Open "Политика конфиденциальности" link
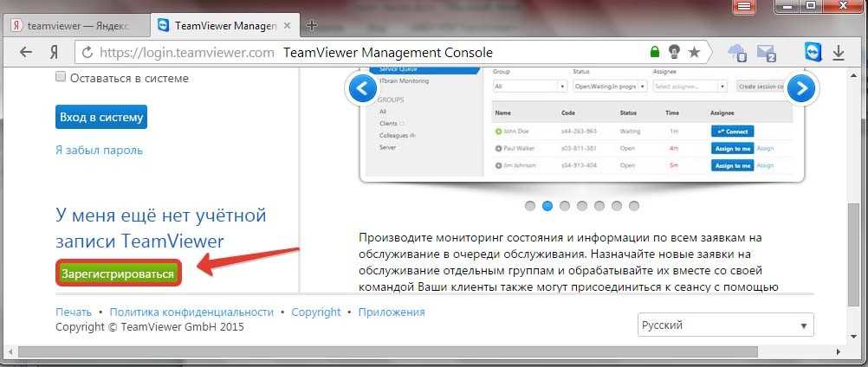 tap(191, 312)
